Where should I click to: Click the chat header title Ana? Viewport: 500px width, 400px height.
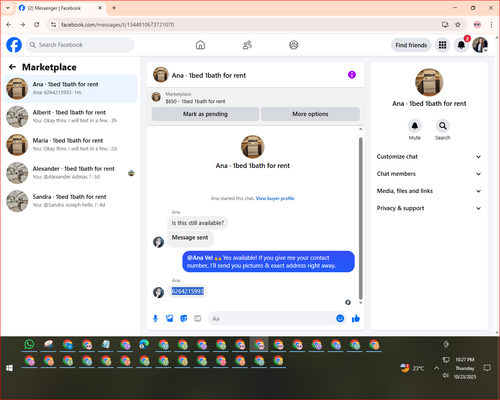tap(209, 75)
